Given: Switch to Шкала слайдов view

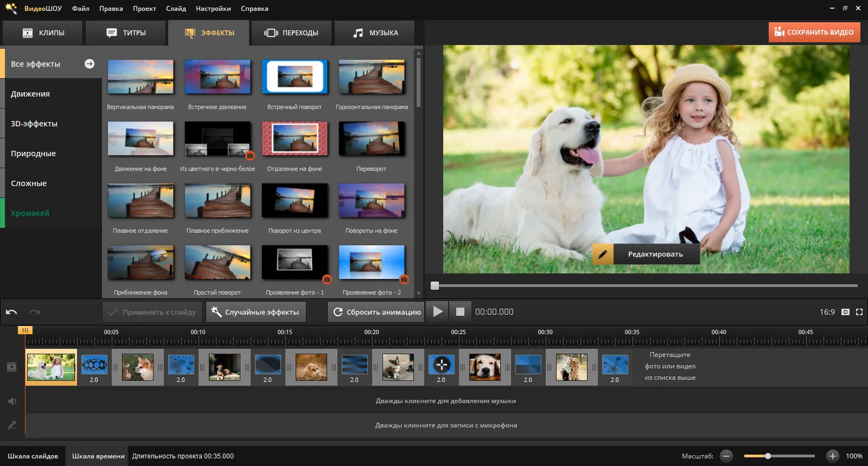Looking at the screenshot, I should (x=33, y=456).
